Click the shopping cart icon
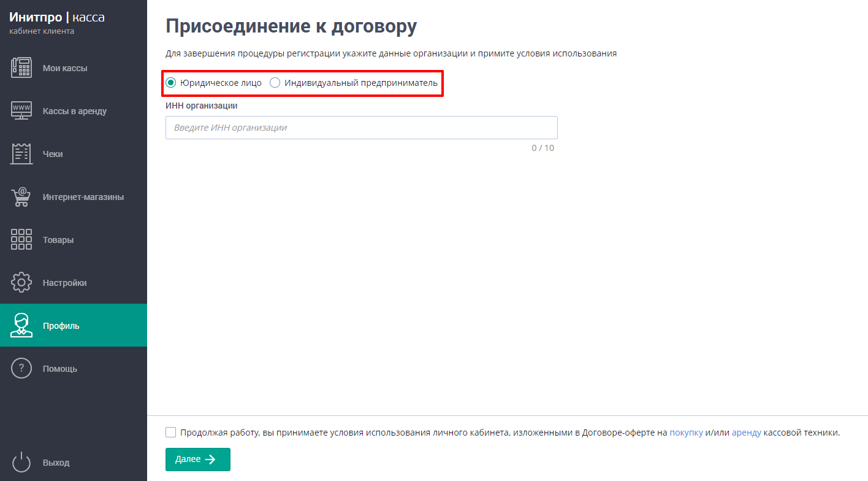The image size is (868, 481). point(21,196)
